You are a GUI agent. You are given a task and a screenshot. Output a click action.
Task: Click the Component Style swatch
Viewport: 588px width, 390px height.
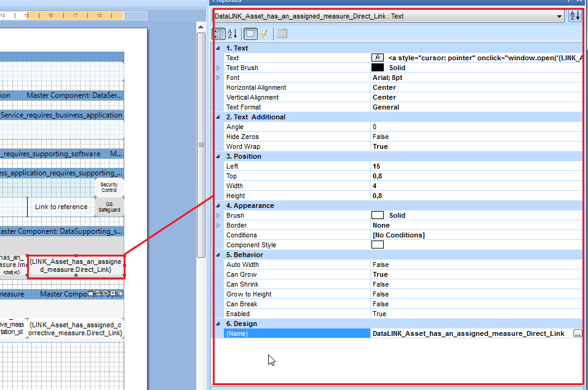tap(378, 245)
